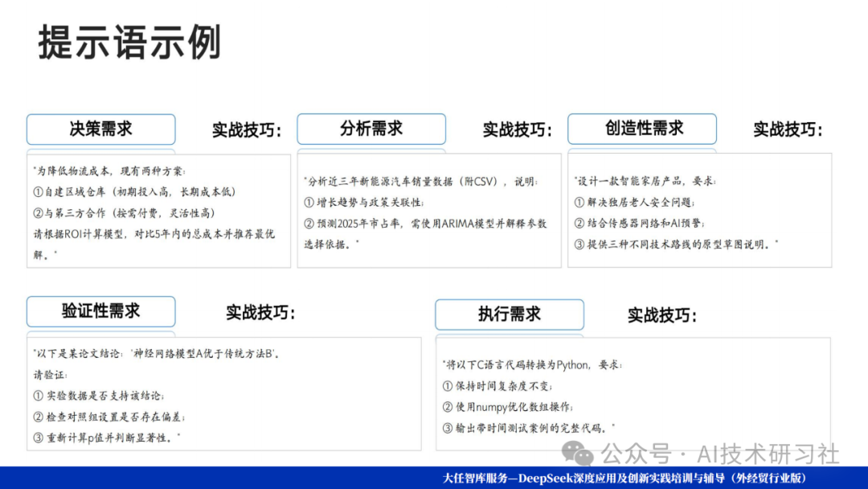Click the slide title 提示语示例

click(129, 43)
